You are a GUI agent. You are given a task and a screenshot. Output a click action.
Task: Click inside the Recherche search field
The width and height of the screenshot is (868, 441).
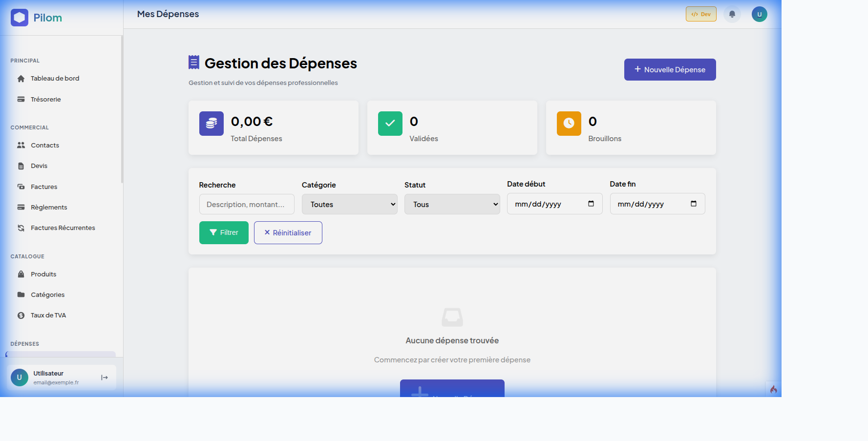246,204
